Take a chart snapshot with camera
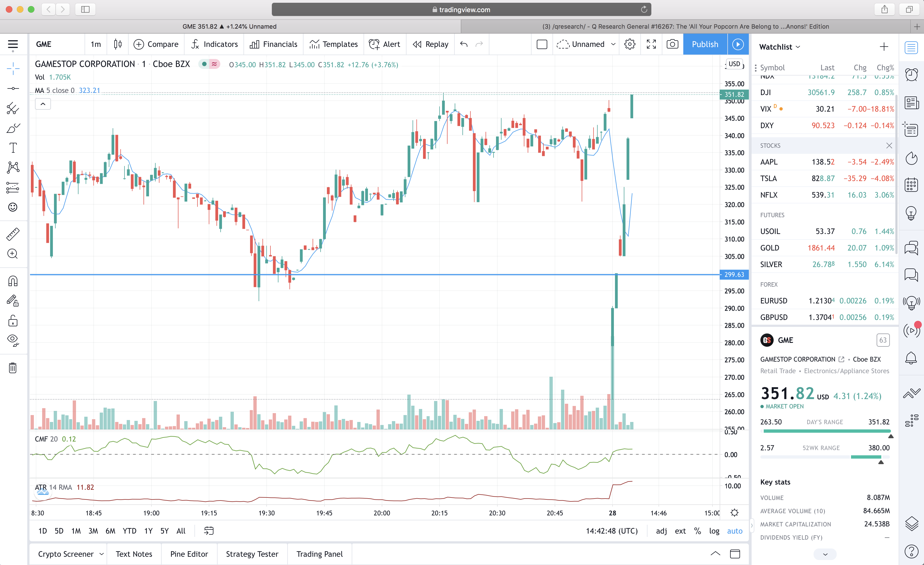This screenshot has height=565, width=924. click(x=672, y=44)
